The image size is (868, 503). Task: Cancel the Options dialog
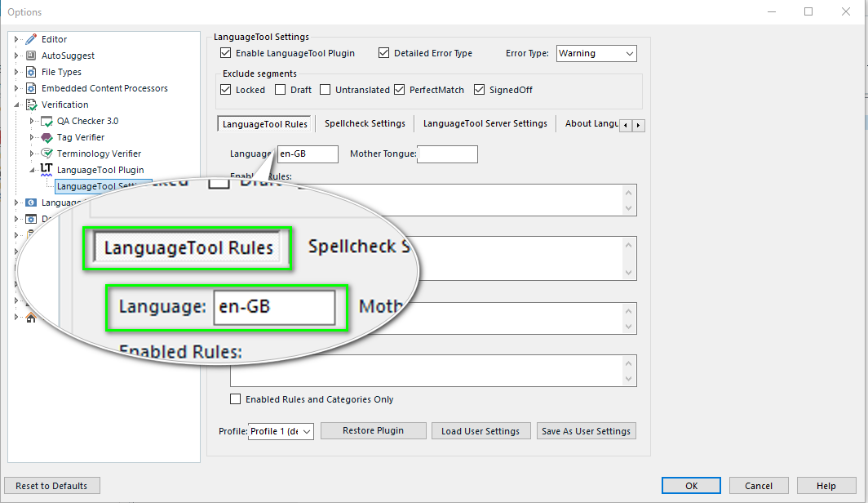(759, 486)
